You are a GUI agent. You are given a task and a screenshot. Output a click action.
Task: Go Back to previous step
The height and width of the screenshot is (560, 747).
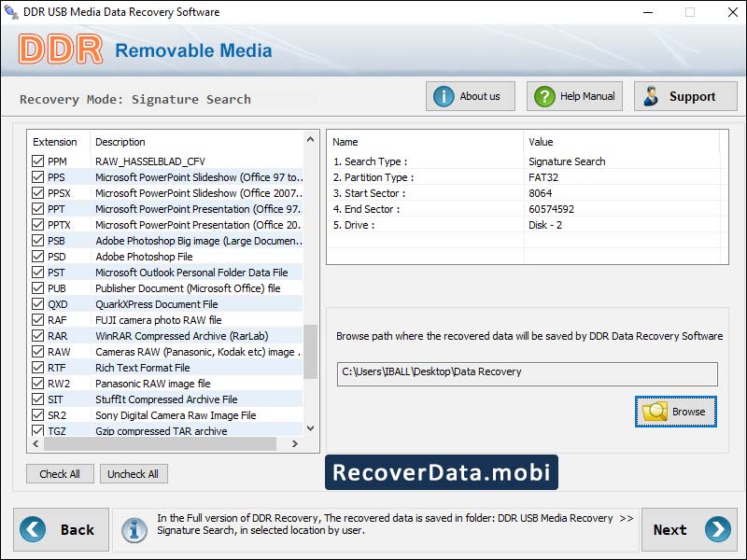[x=61, y=529]
